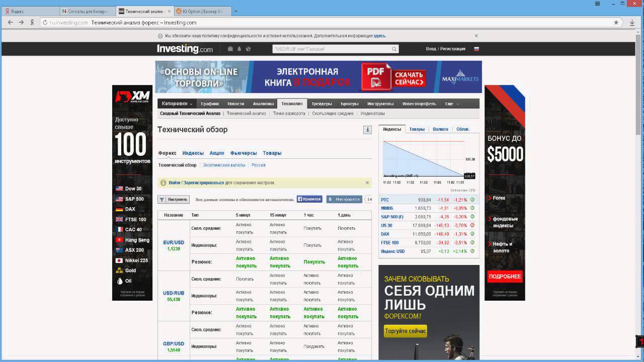The width and height of the screenshot is (644, 362).
Task: Expand the Еще menu dropdown
Action: point(452,104)
